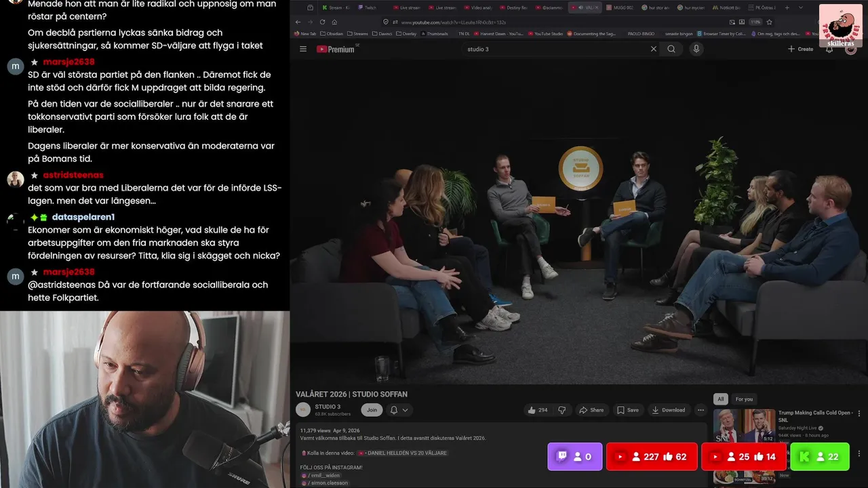Click the 110% zoom level indicator
Viewport: 868px width, 488px height.
point(755,22)
